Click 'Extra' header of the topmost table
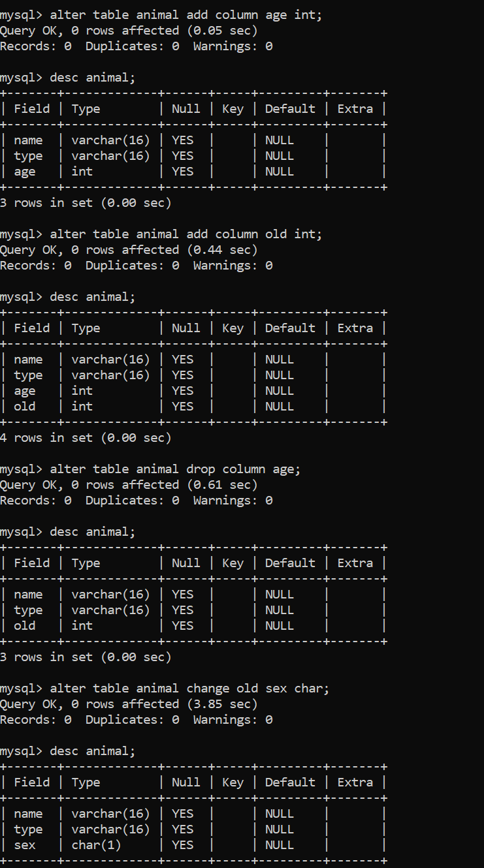This screenshot has height=868, width=484. (355, 109)
